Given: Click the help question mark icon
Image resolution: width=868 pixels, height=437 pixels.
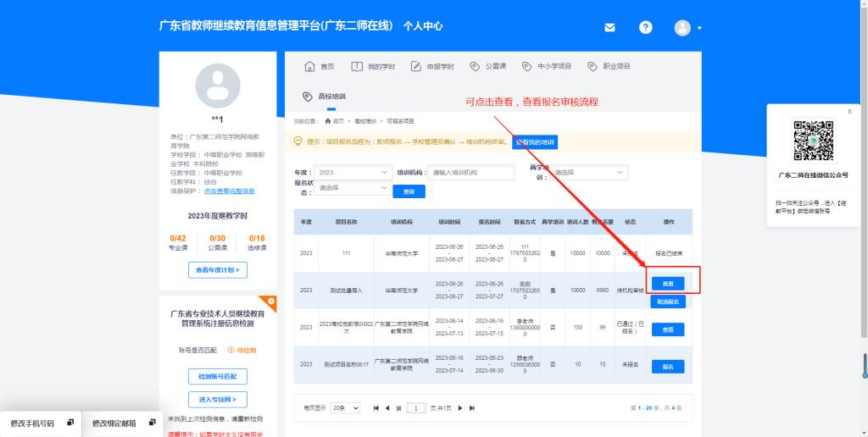Looking at the screenshot, I should 646,27.
